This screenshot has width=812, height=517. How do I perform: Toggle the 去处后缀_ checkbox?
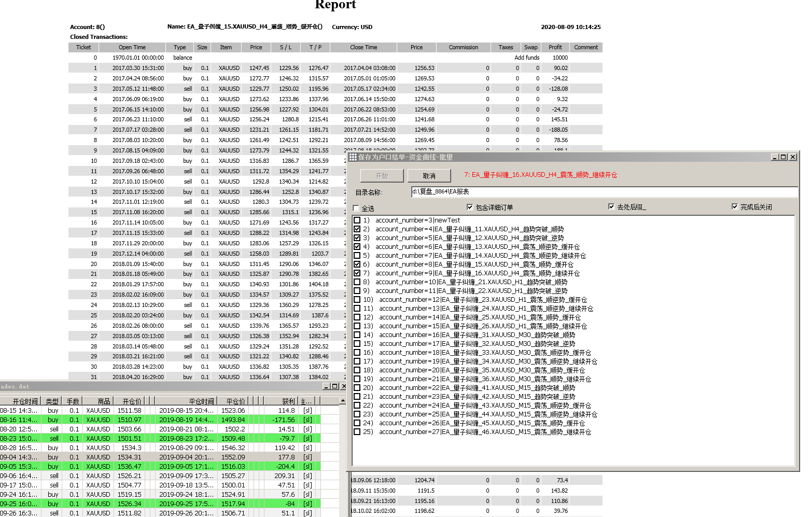coord(611,206)
